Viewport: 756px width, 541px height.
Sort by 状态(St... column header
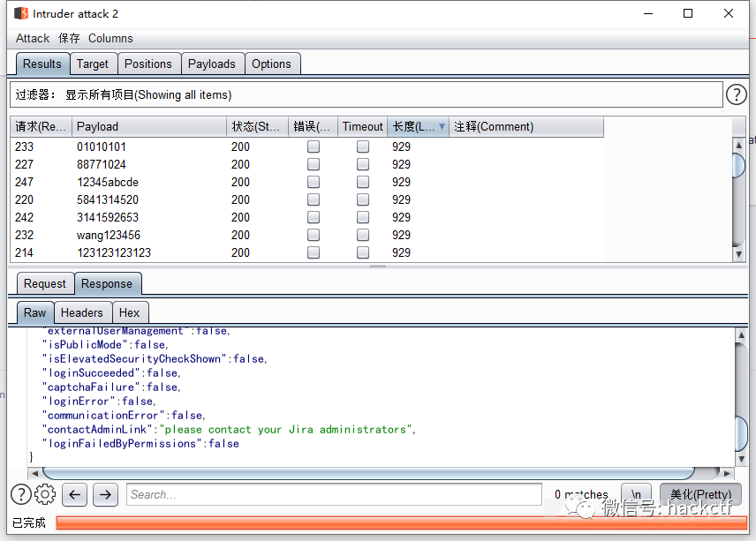click(257, 127)
